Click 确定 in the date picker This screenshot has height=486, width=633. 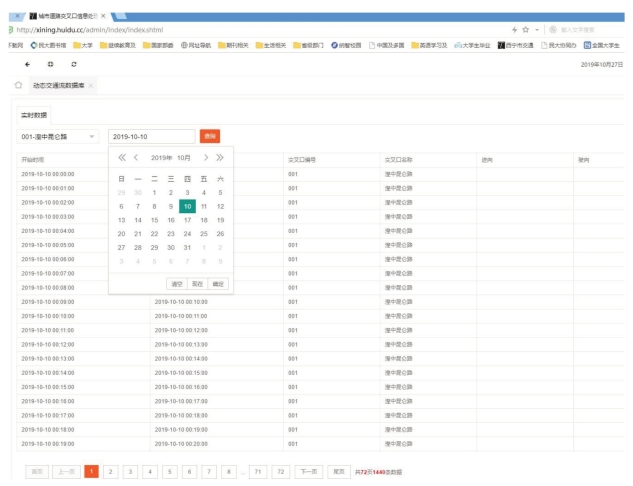click(x=219, y=285)
